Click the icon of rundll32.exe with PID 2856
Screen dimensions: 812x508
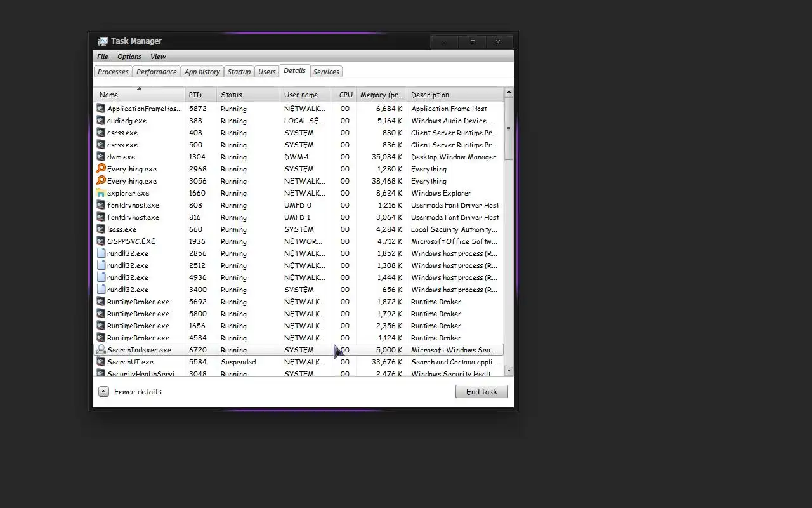click(x=100, y=253)
